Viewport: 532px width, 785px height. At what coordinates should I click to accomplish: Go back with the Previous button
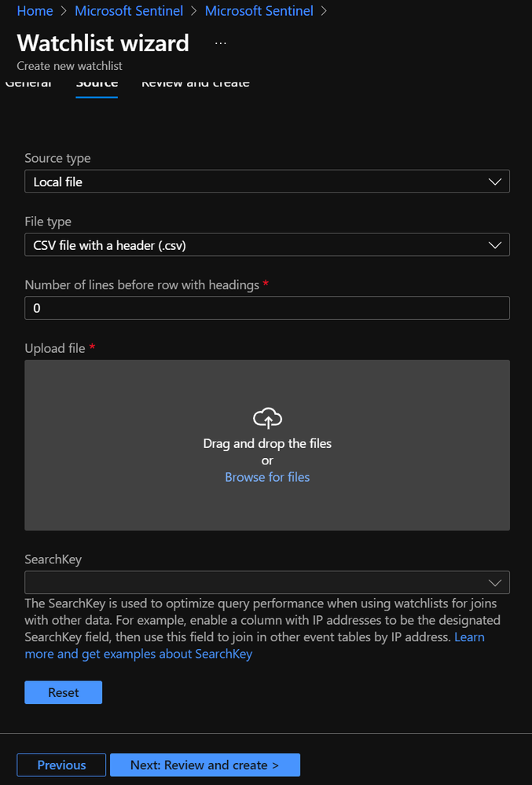61,765
